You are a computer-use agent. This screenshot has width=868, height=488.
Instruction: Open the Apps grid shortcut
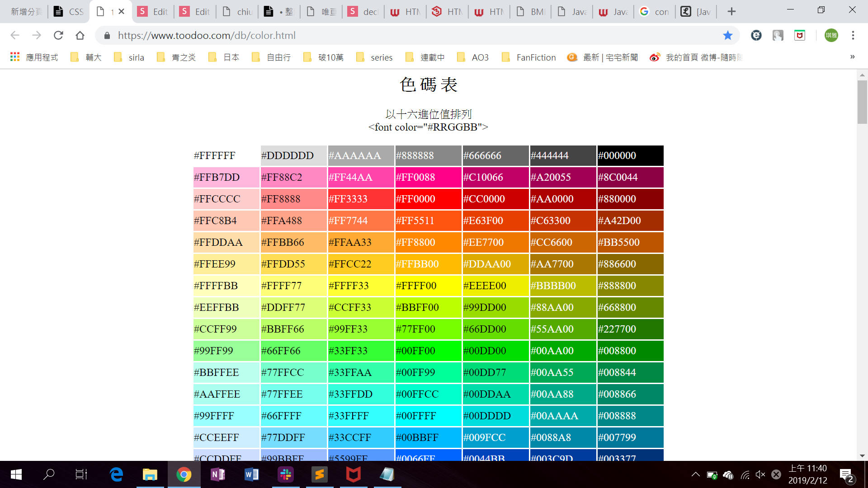[15, 57]
